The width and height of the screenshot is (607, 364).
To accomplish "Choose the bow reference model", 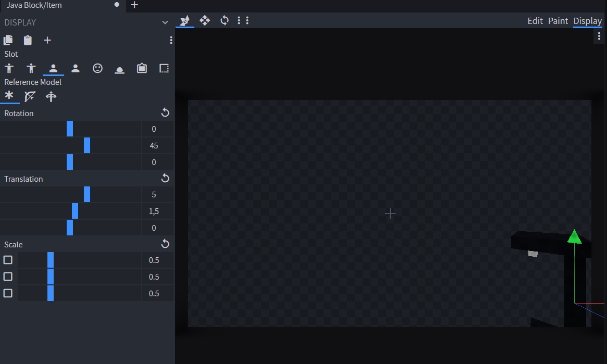I will coord(30,96).
